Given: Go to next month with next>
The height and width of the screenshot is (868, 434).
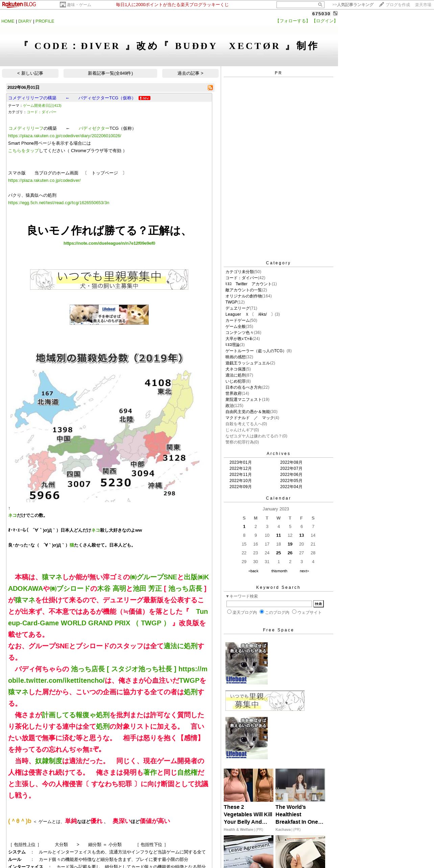Looking at the screenshot, I should [x=304, y=571].
